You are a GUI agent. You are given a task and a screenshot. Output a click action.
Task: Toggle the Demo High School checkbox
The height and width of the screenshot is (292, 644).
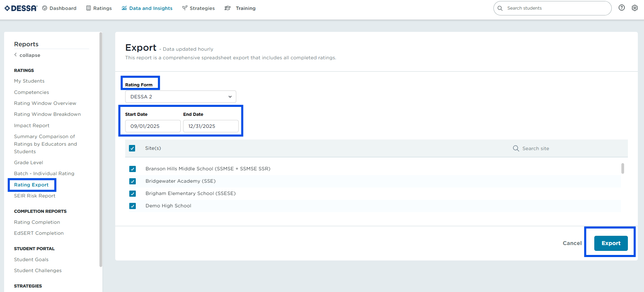[133, 206]
